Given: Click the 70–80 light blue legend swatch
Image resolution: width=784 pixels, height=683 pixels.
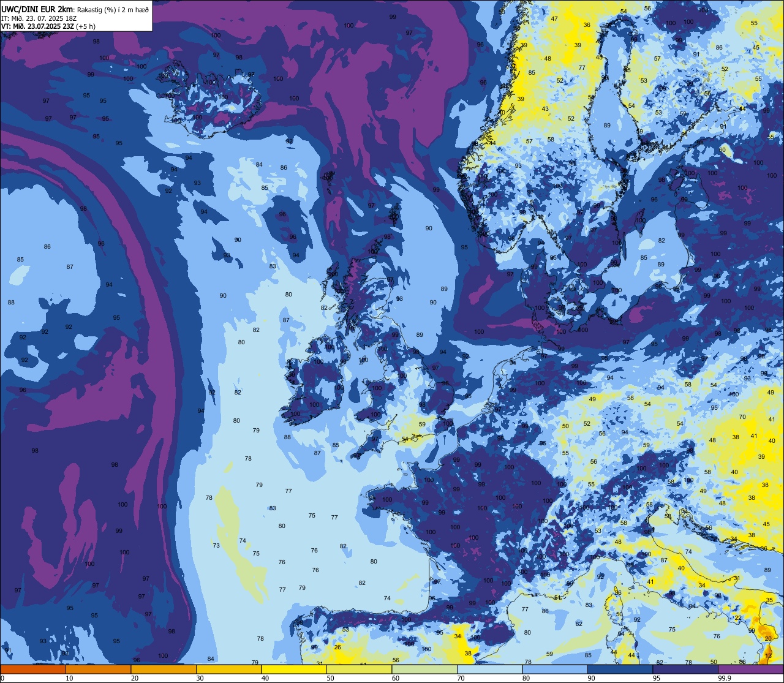Looking at the screenshot, I should tap(489, 669).
